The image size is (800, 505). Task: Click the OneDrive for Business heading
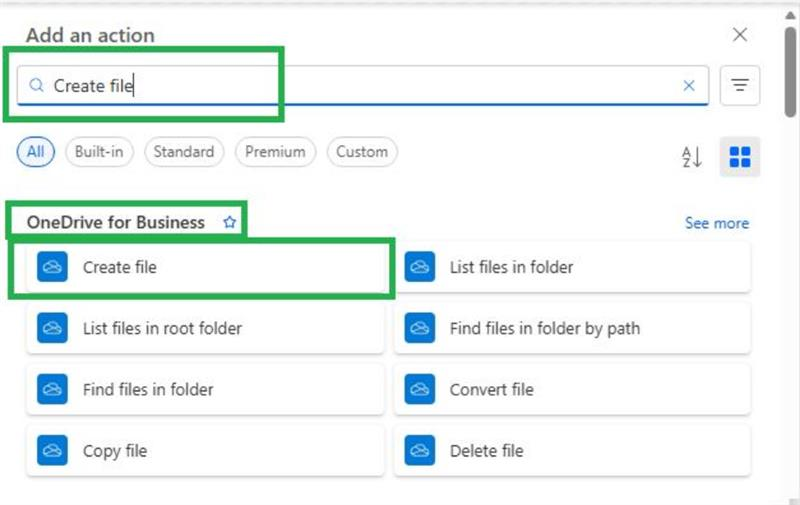coord(116,222)
